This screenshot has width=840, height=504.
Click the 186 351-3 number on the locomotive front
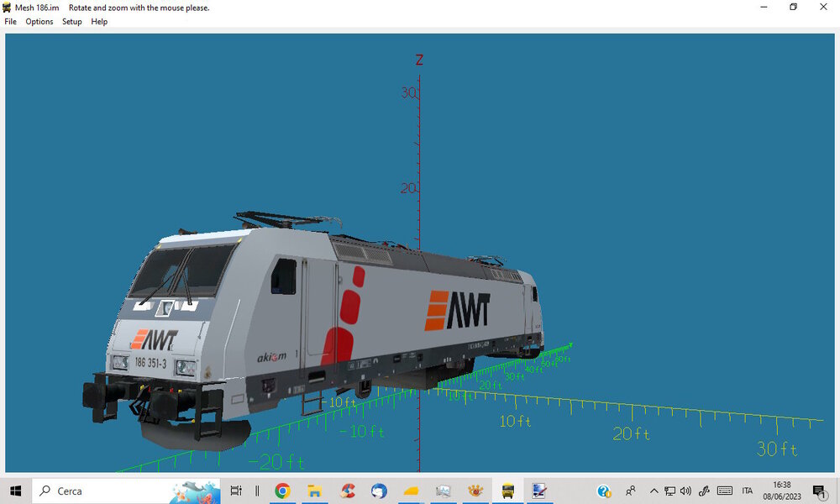pos(150,363)
